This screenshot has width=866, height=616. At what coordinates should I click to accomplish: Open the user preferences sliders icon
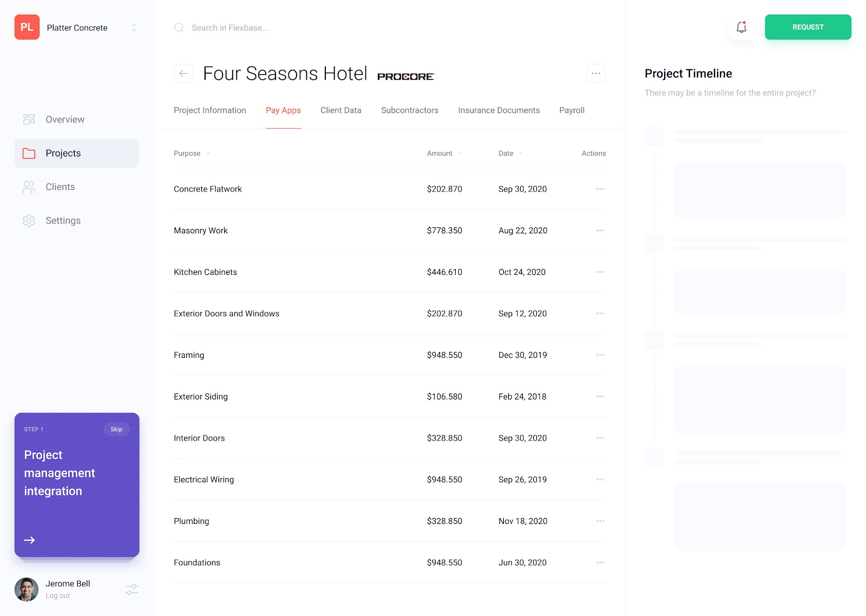pos(132,589)
